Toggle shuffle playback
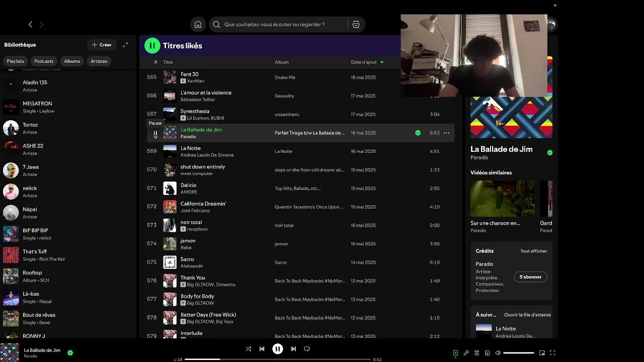The height and width of the screenshot is (362, 644). click(248, 349)
